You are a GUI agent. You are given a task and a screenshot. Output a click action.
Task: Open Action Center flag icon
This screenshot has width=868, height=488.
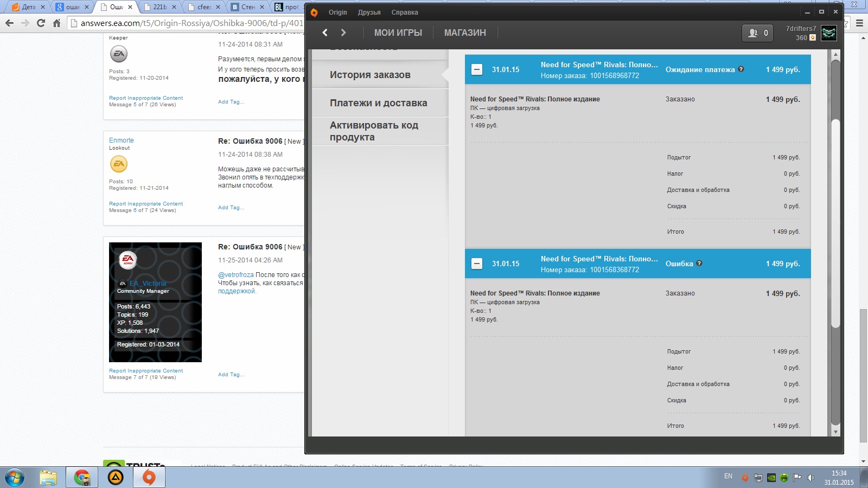click(x=797, y=478)
